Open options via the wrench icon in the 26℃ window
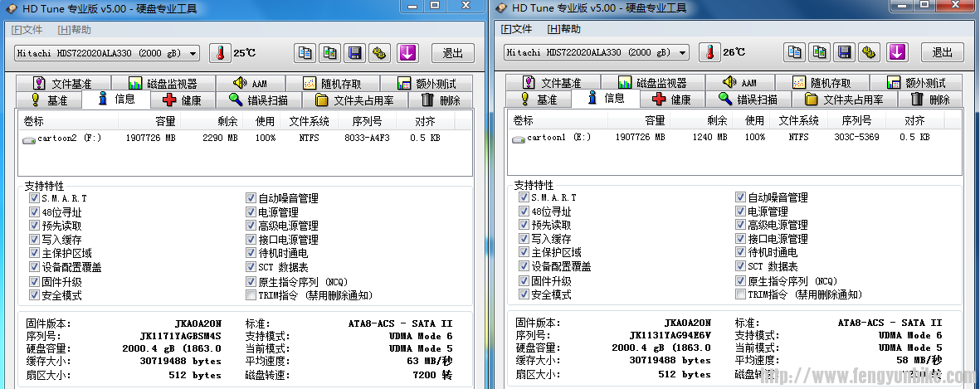The width and height of the screenshot is (980, 389). (869, 52)
